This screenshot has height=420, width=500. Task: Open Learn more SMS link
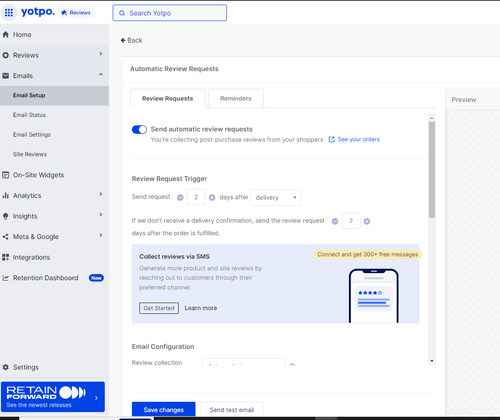pos(201,308)
